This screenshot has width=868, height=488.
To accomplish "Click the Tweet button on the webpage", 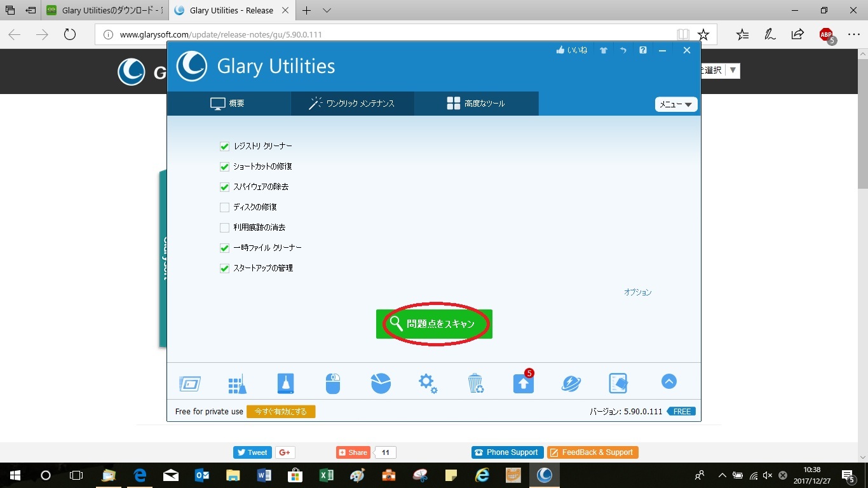I will coord(252,452).
